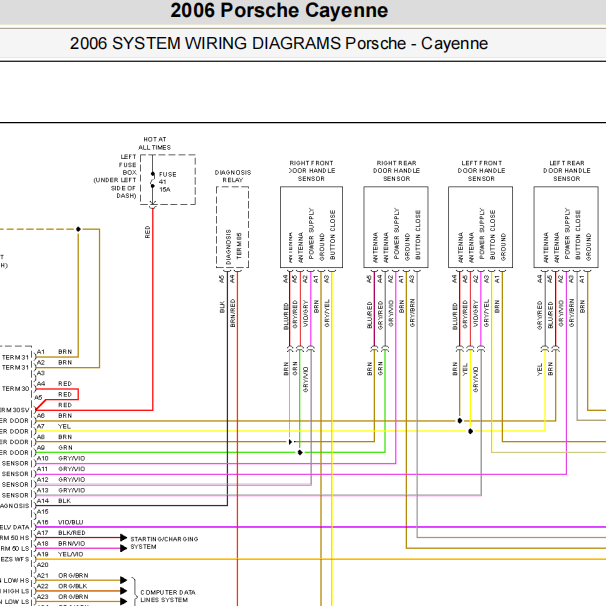Click 'LEFT REAR DOOR HANDLE SENSOR' label
606x606 pixels.
pos(567,171)
